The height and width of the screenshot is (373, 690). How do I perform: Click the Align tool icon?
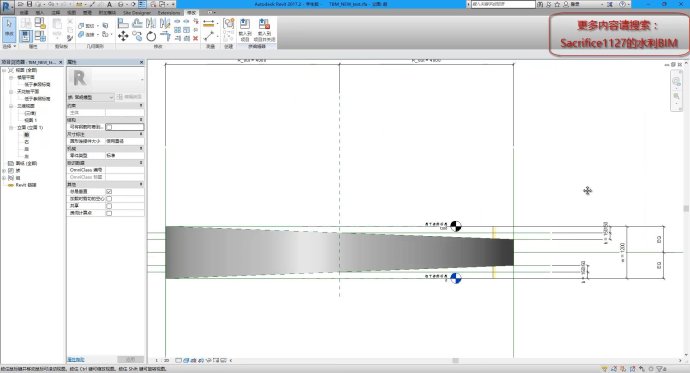(x=123, y=23)
